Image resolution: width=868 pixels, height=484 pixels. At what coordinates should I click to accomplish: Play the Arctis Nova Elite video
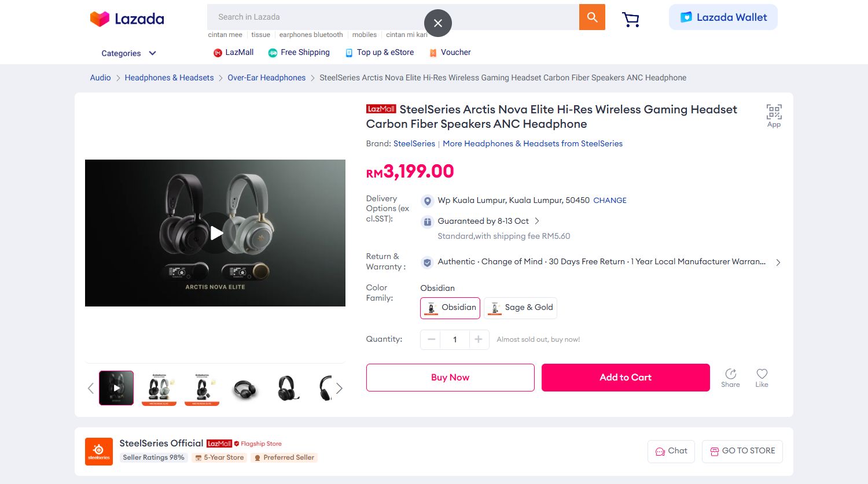tap(216, 233)
